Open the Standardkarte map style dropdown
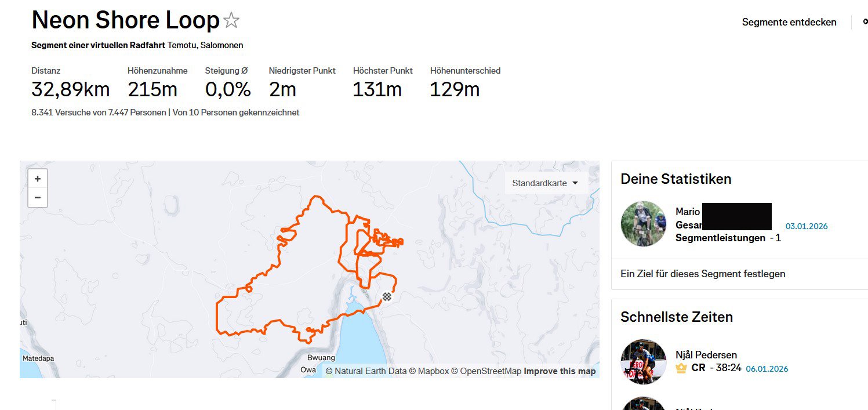868x410 pixels. (545, 183)
